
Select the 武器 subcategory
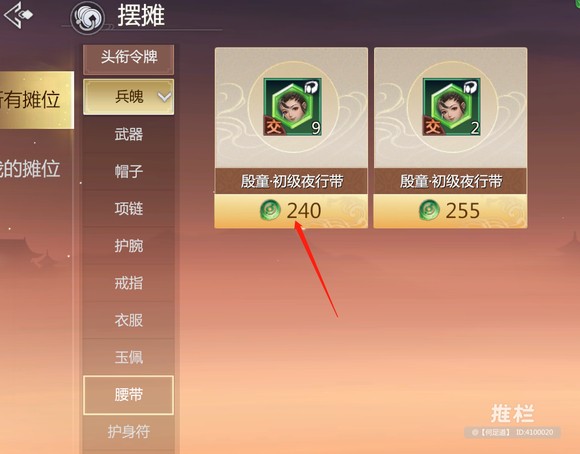129,134
